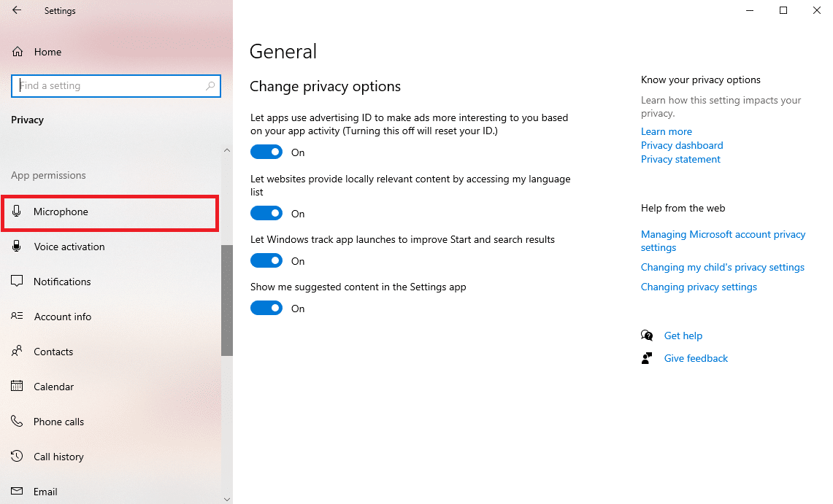Image resolution: width=833 pixels, height=504 pixels.
Task: Disable Windows app launch tracking
Action: [266, 260]
